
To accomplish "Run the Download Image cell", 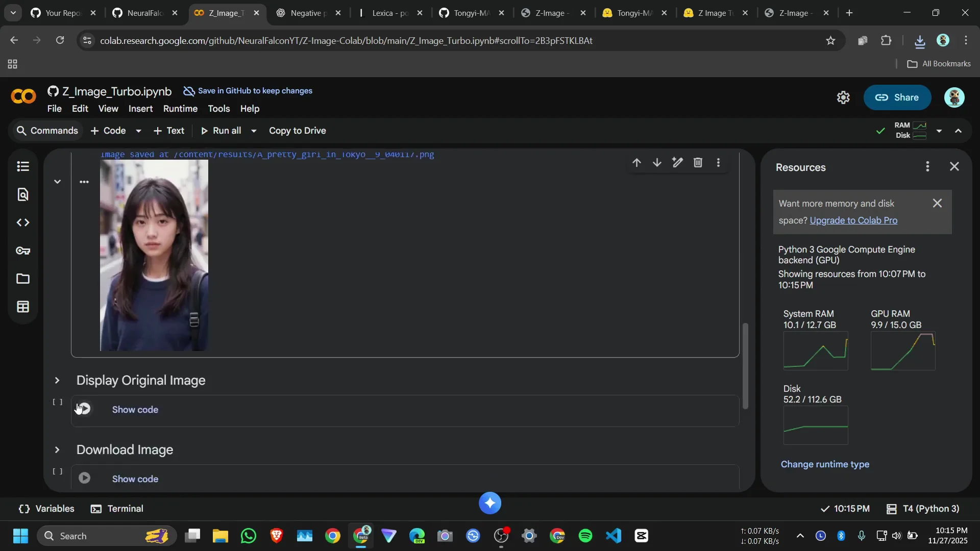I will pyautogui.click(x=85, y=478).
